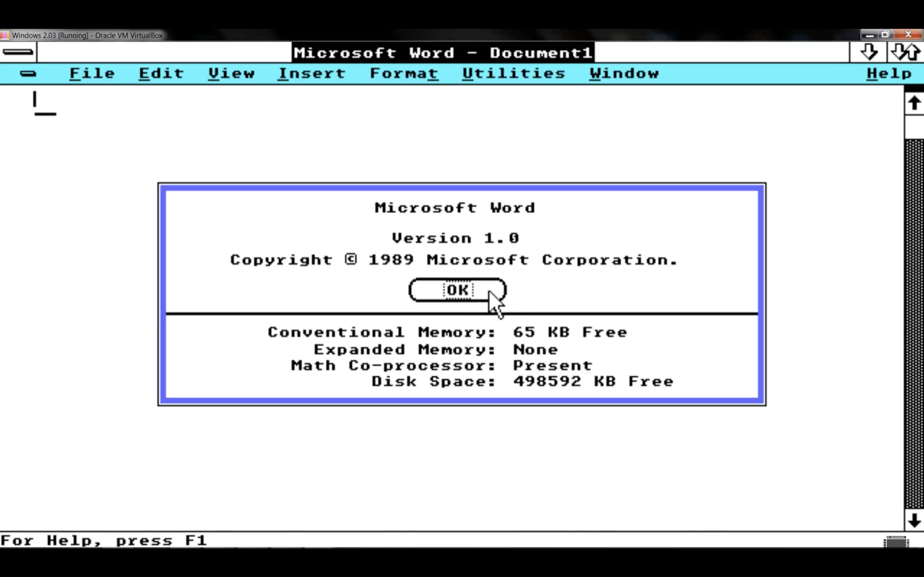Viewport: 924px width, 577px height.
Task: Expand the Format menu
Action: point(404,73)
